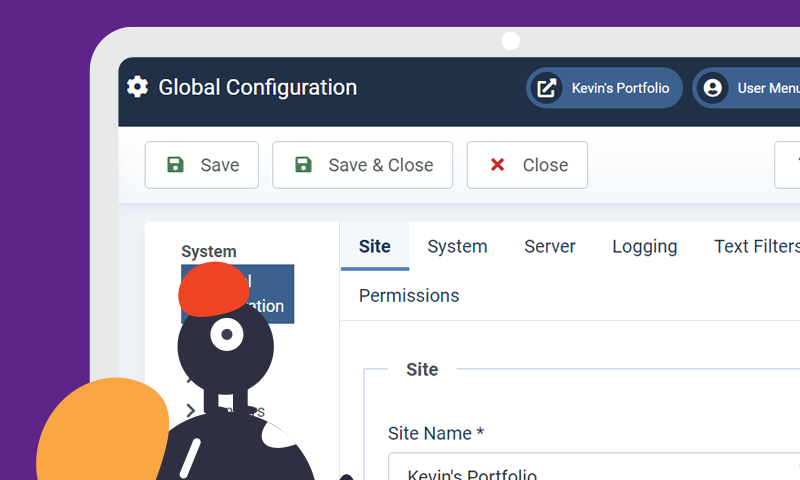Expand the sidebar section with the chevron arrow
800x480 pixels.
point(191,410)
